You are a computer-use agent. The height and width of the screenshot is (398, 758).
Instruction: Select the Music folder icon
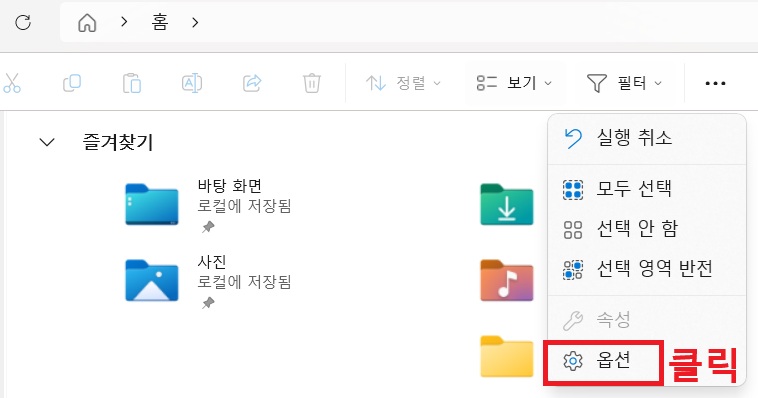click(507, 280)
